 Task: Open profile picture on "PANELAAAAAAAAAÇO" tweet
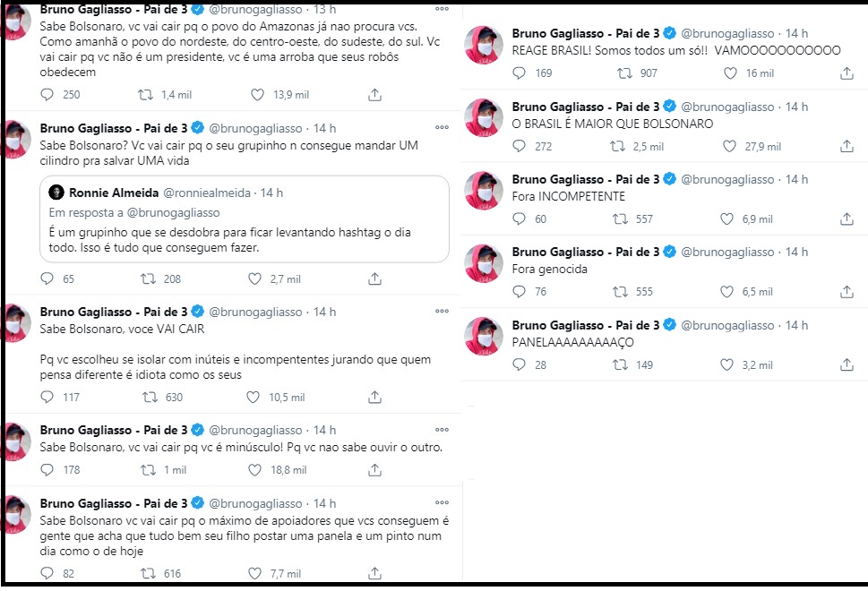pos(484,335)
